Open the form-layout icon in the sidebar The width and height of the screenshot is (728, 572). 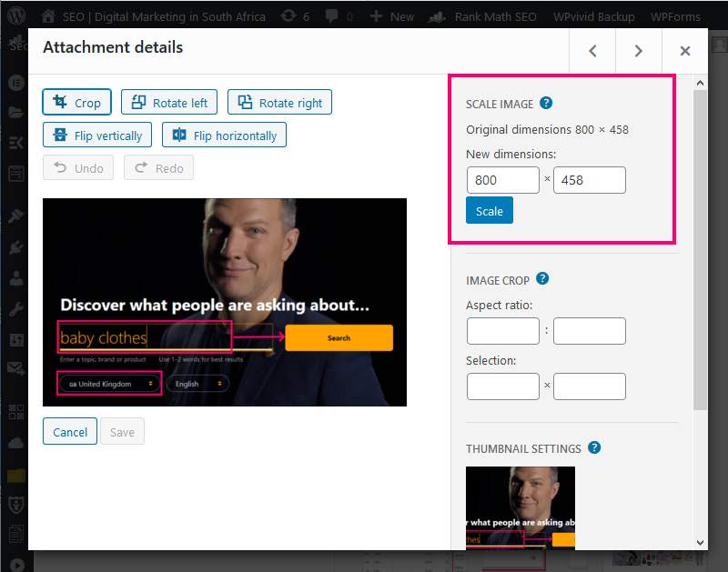coord(16,174)
